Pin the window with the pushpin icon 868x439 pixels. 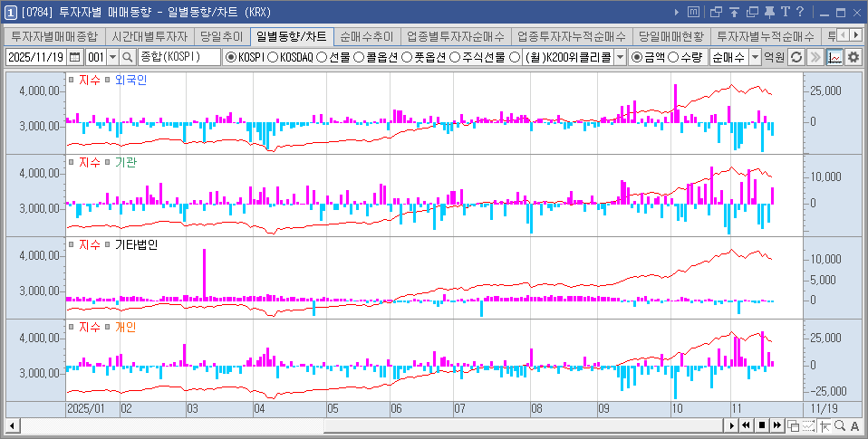click(769, 12)
